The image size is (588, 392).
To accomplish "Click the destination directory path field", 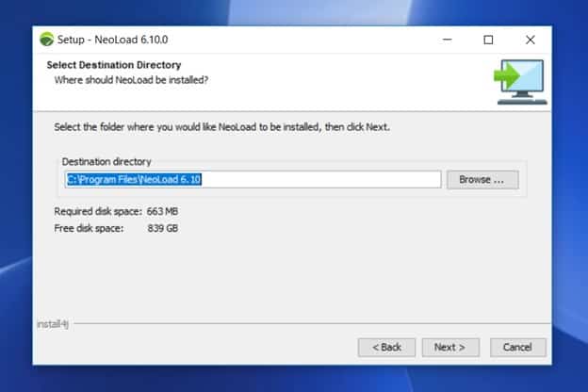I will [253, 180].
